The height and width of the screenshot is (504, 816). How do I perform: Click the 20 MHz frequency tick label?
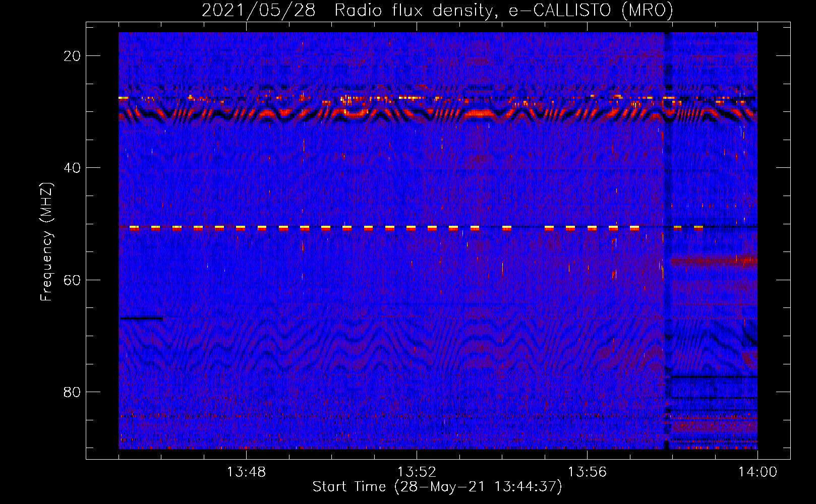pos(73,55)
